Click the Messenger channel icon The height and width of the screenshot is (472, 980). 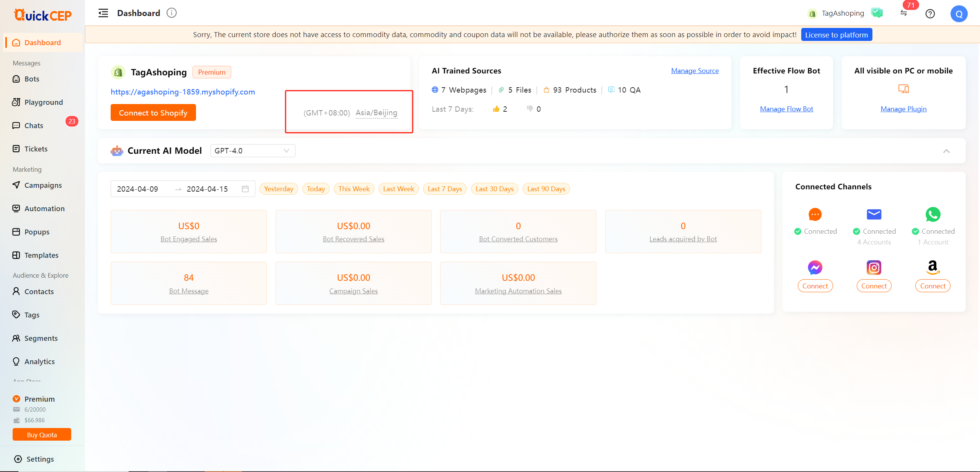coord(815,267)
